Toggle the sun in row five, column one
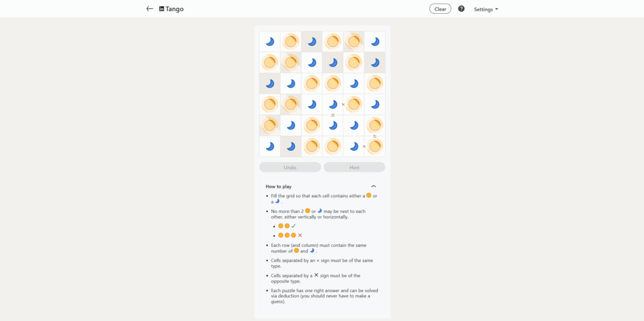The image size is (644, 321). click(x=270, y=125)
